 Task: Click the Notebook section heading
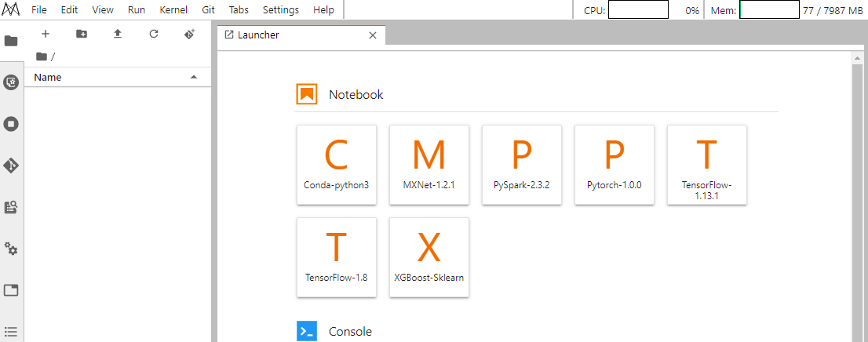coord(356,95)
